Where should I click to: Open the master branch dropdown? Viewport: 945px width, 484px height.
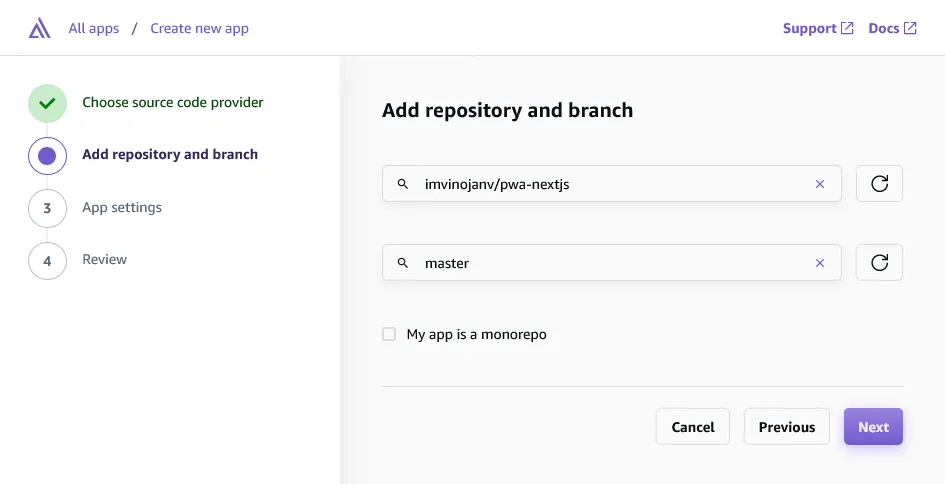click(x=612, y=262)
